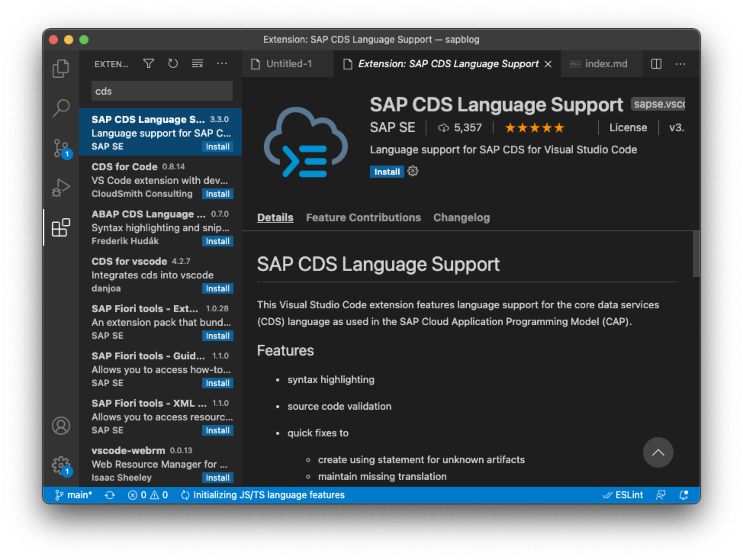Select CDS for vscode list entry
743x560 pixels.
(x=161, y=274)
